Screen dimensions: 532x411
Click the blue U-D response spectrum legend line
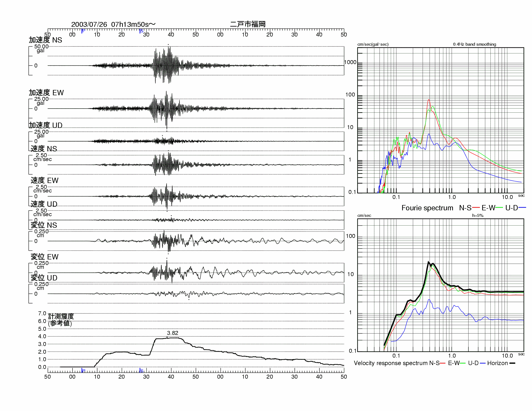click(x=483, y=363)
